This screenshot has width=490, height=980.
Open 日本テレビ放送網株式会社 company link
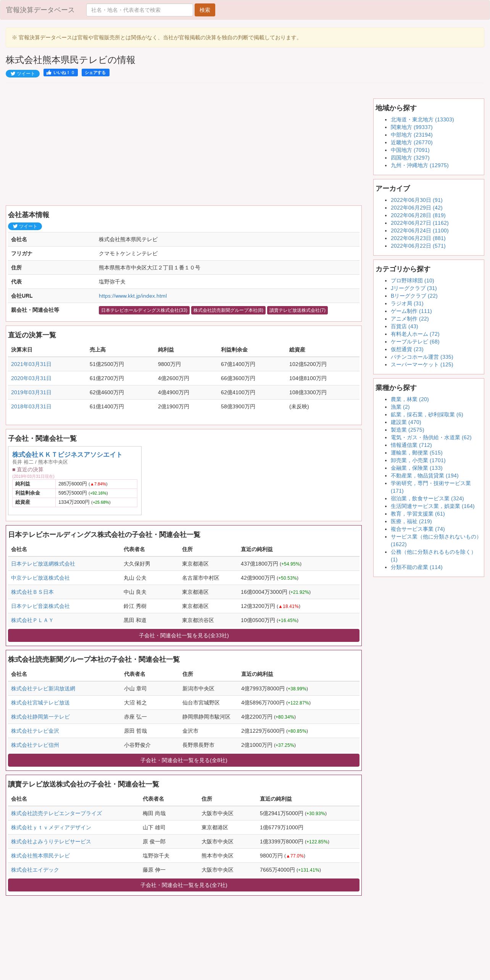coord(43,564)
